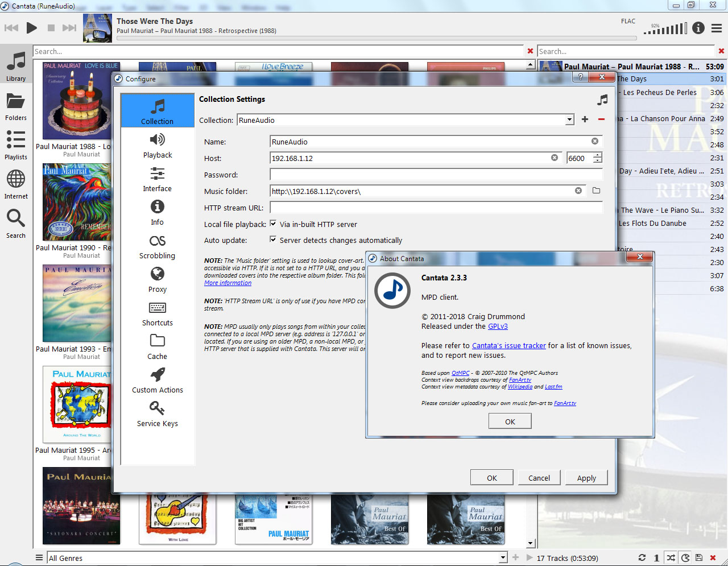
Task: Open the All Genres dropdown
Action: pyautogui.click(x=277, y=558)
